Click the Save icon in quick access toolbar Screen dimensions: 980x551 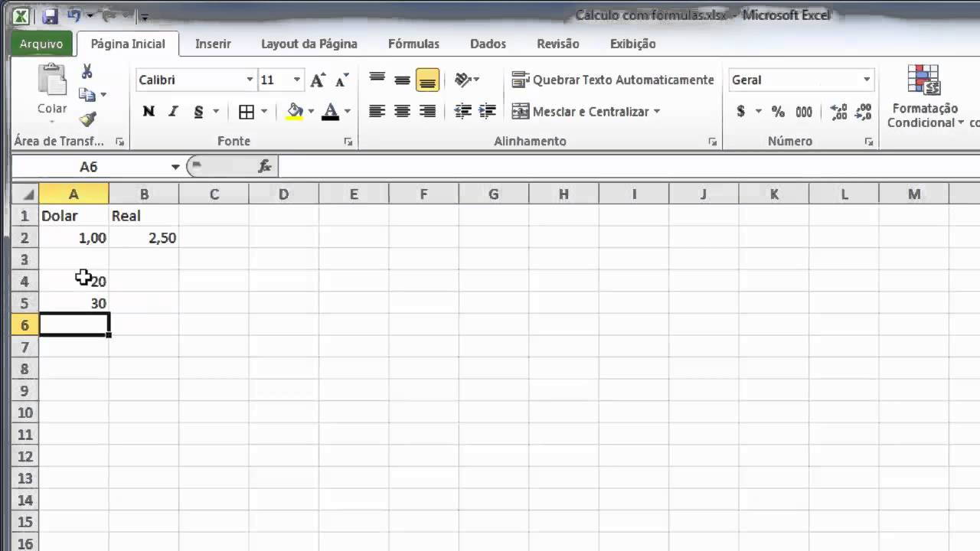pyautogui.click(x=50, y=16)
